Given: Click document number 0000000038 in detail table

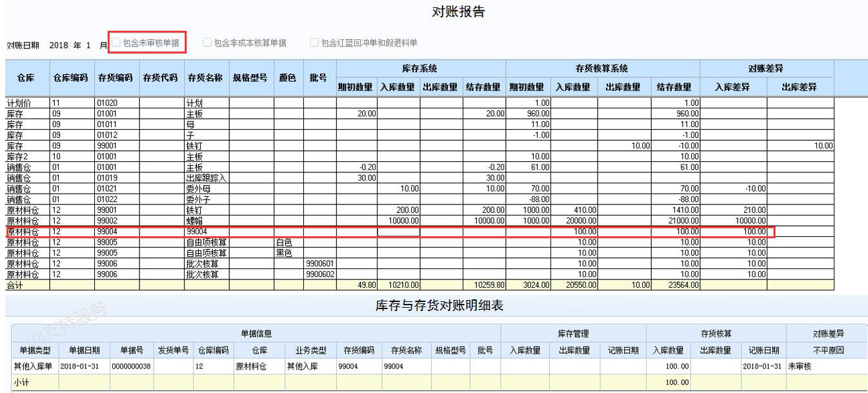Looking at the screenshot, I should click(130, 366).
